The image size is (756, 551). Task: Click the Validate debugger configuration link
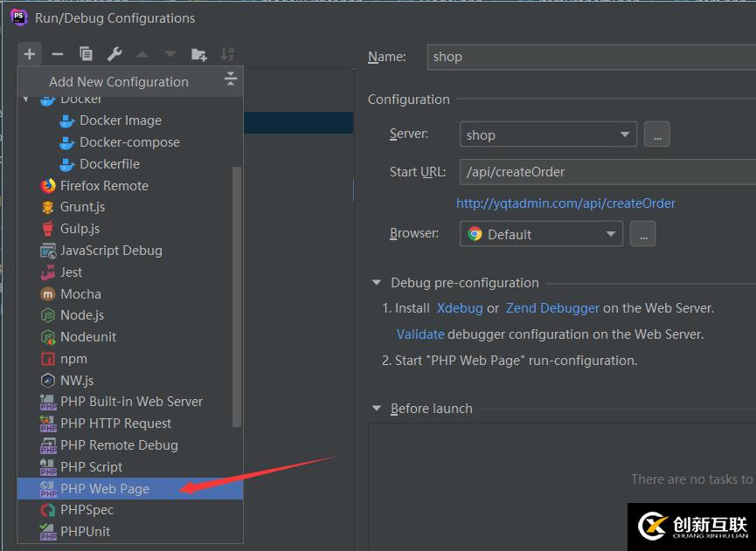(420, 334)
